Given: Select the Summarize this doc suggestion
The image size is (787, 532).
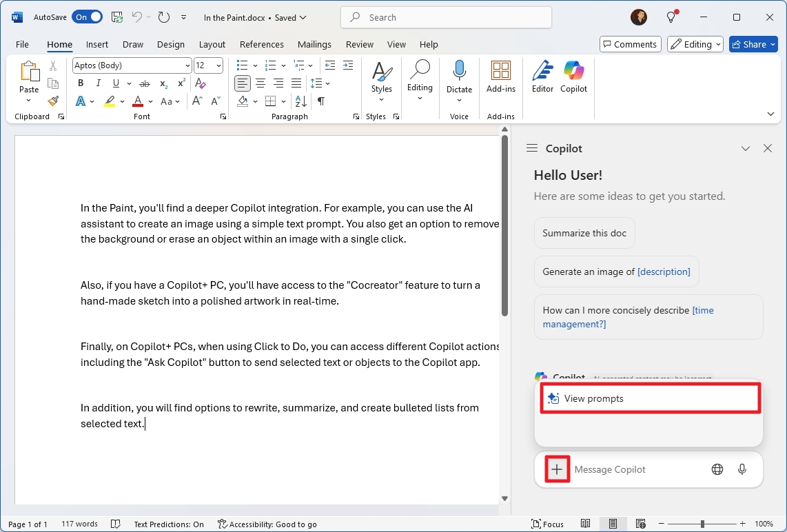Looking at the screenshot, I should point(584,233).
